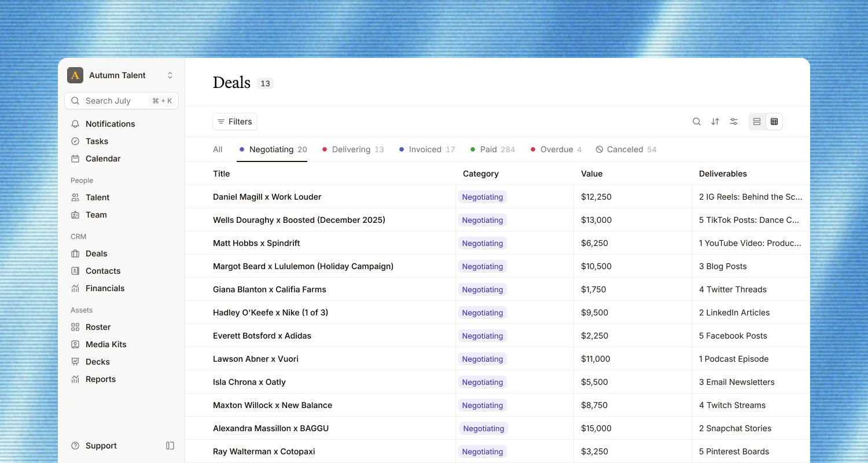
Task: Expand the Autumn Talent workspace switcher
Action: [x=170, y=75]
